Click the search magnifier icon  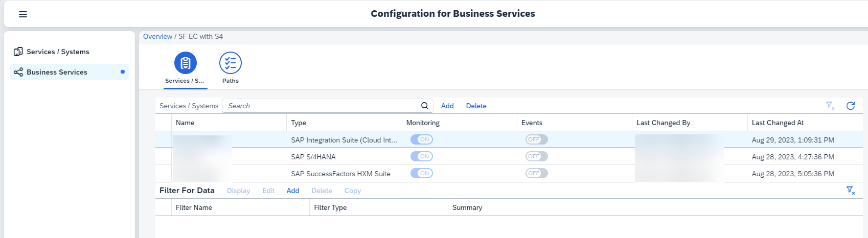point(425,106)
